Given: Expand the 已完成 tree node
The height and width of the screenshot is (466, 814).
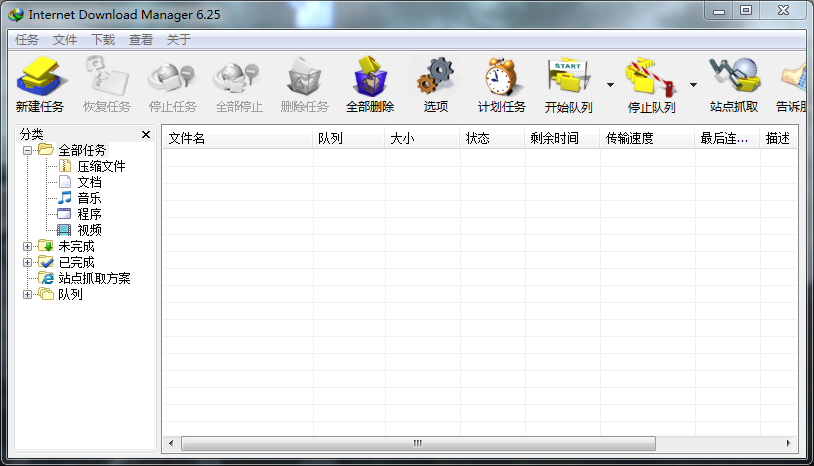Looking at the screenshot, I should pos(28,263).
